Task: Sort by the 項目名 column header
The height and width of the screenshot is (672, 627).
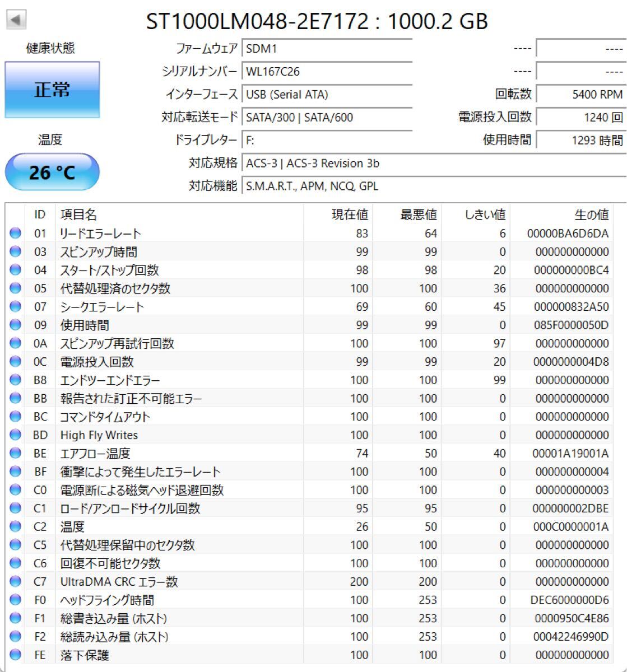Action: (179, 214)
